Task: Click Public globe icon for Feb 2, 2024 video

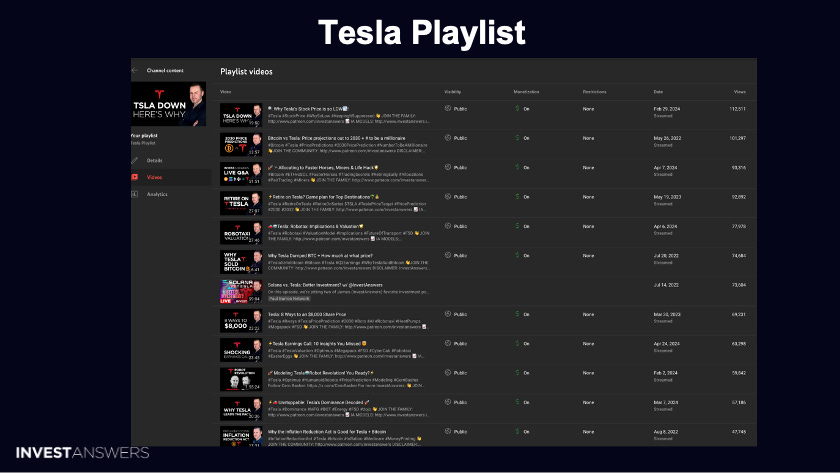Action: (x=448, y=372)
